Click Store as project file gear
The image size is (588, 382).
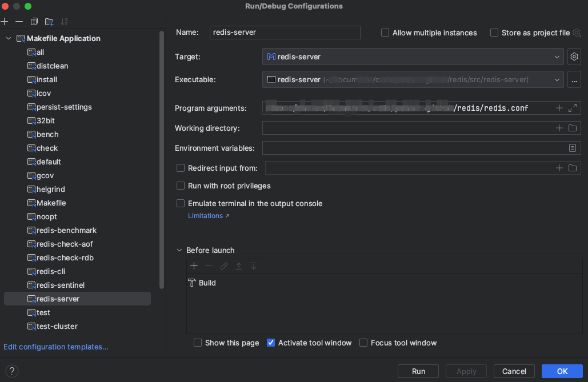pyautogui.click(x=577, y=33)
